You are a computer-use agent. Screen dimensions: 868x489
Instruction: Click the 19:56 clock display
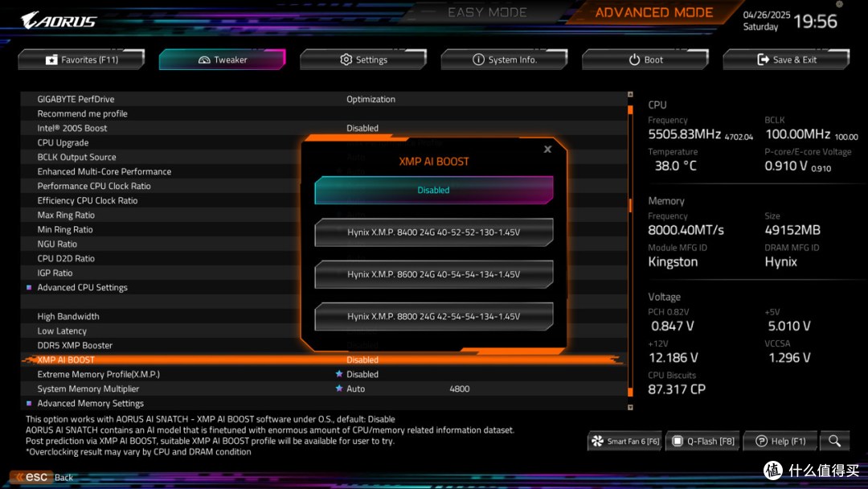[816, 21]
